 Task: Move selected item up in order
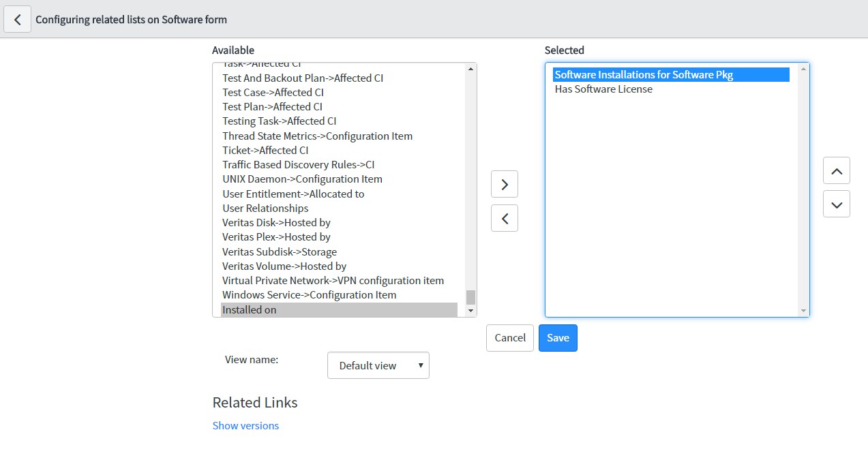(x=836, y=170)
